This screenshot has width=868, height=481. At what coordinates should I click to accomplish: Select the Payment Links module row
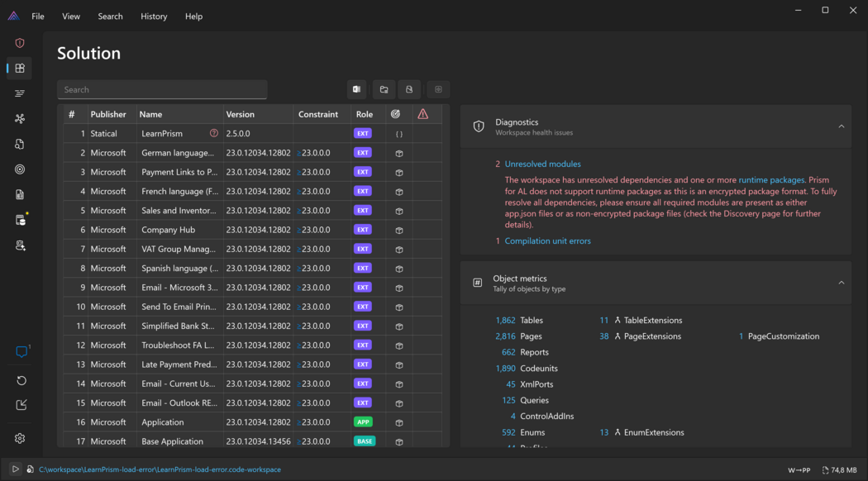coord(252,172)
